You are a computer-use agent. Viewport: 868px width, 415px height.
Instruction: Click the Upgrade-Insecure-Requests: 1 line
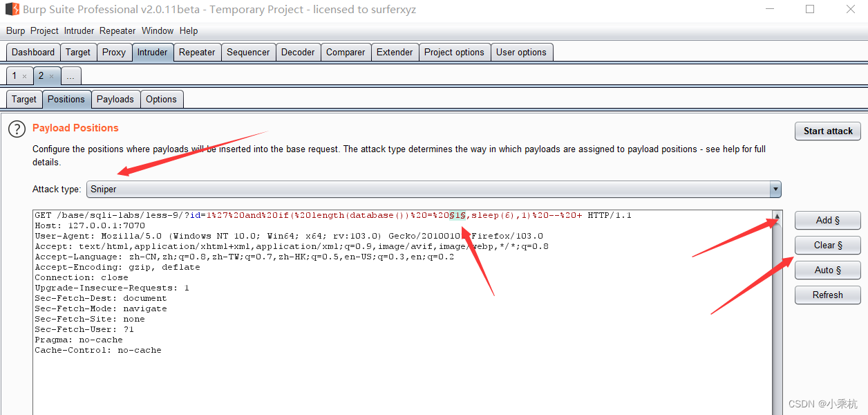pos(112,288)
